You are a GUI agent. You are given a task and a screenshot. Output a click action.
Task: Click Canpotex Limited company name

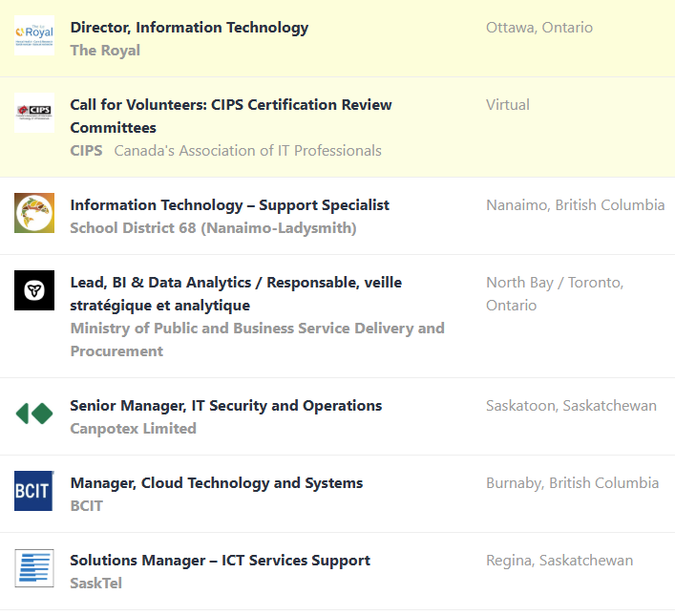(x=133, y=429)
